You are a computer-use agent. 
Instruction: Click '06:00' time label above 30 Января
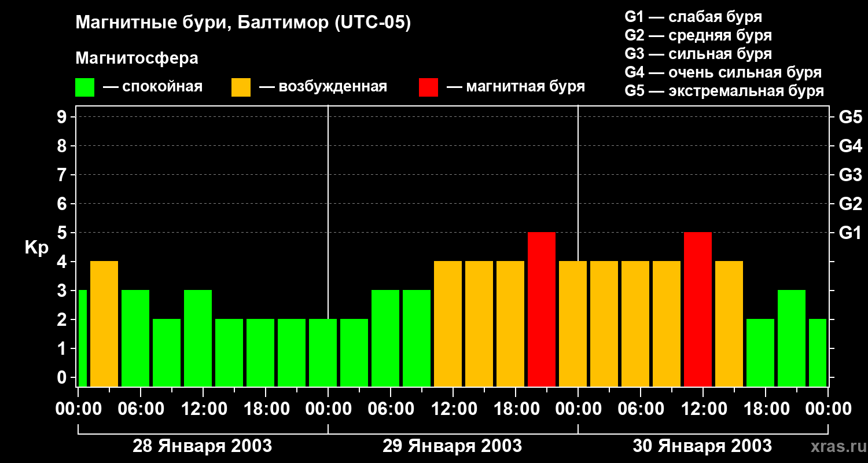(x=641, y=409)
